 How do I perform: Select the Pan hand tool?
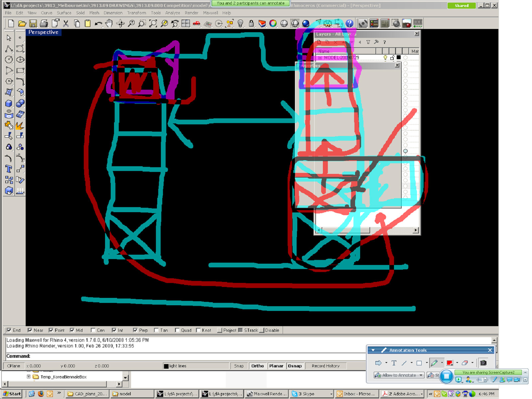(109, 23)
